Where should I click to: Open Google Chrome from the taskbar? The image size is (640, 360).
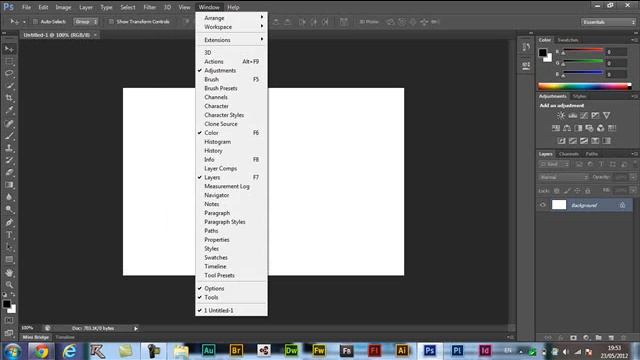coord(41,351)
